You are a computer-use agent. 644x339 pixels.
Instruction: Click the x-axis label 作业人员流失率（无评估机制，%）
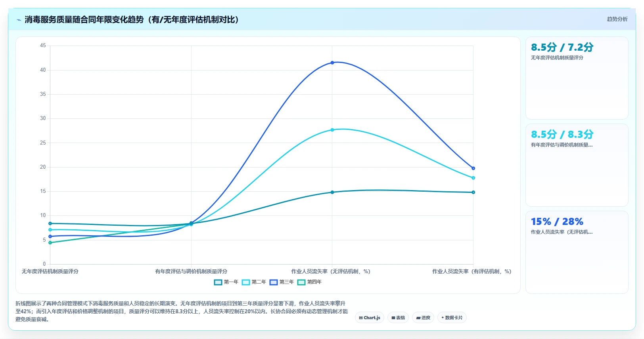tap(331, 271)
